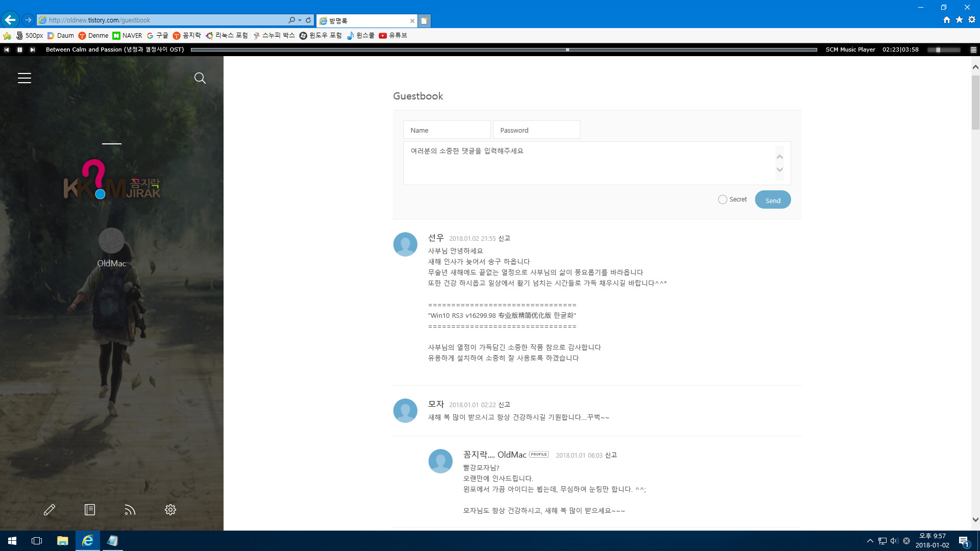980x551 pixels.
Task: Open 구글 bookmark
Action: point(157,36)
